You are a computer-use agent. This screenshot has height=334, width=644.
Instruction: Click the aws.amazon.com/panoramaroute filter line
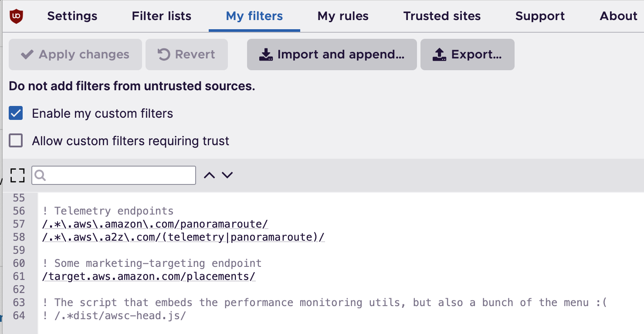155,224
